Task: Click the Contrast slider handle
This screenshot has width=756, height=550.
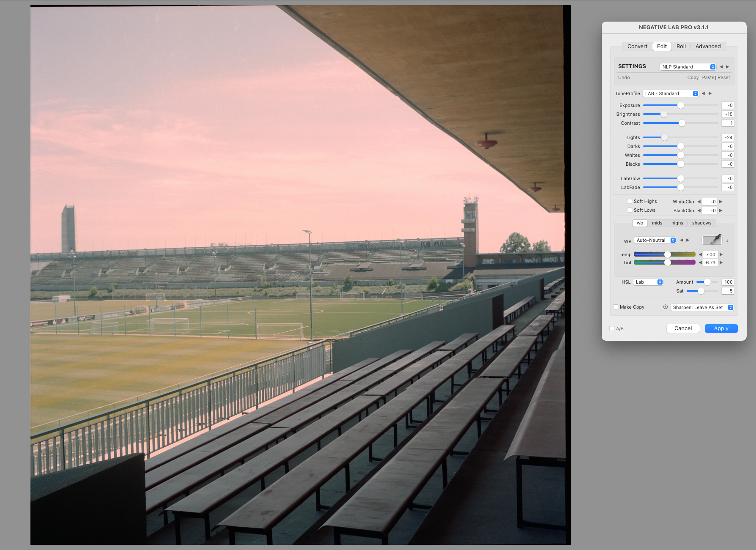Action: click(682, 123)
